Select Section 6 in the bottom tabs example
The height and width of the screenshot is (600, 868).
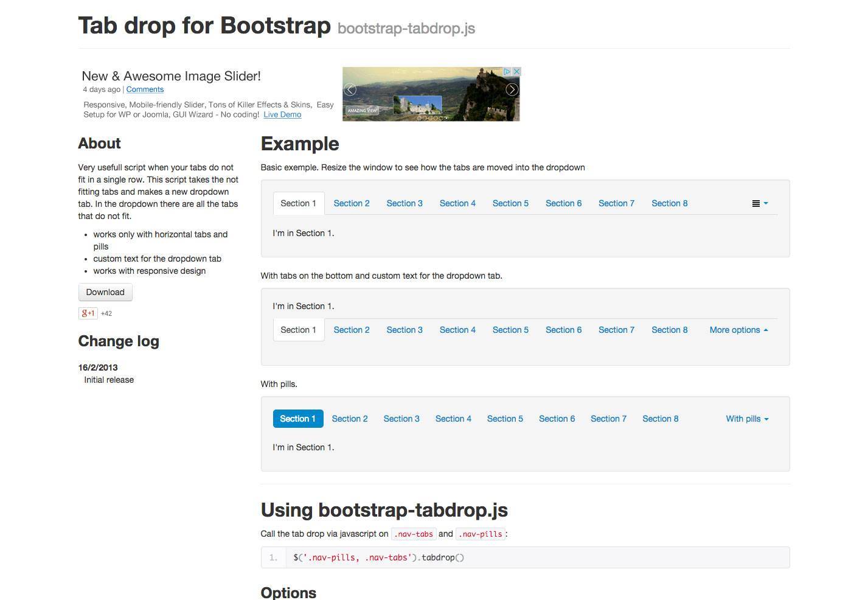pyautogui.click(x=563, y=330)
